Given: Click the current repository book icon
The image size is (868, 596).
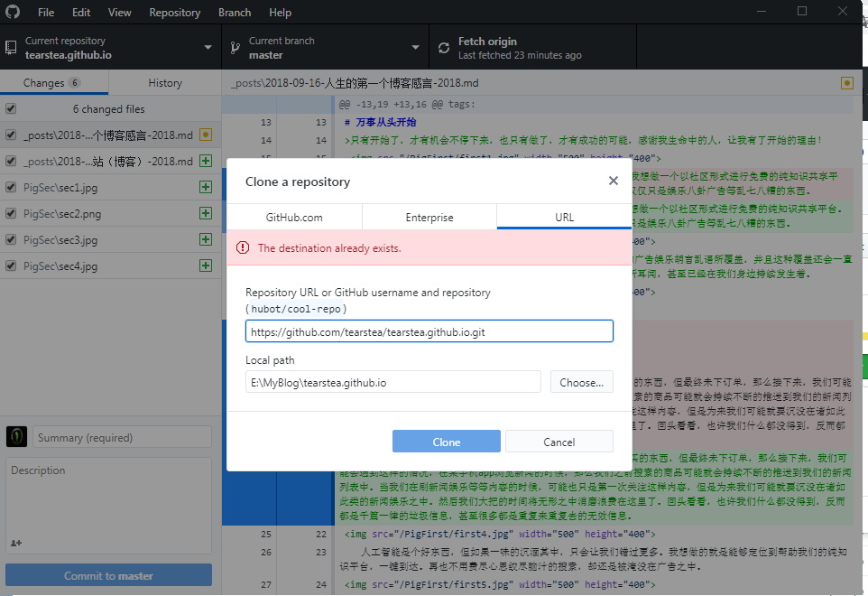Looking at the screenshot, I should coord(11,48).
